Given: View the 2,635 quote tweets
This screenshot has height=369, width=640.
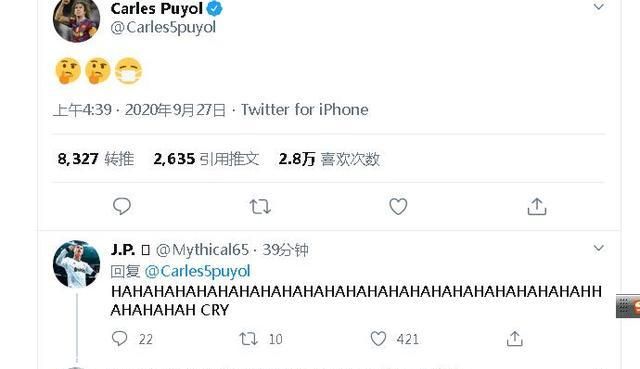Looking at the screenshot, I should pyautogui.click(x=207, y=159).
